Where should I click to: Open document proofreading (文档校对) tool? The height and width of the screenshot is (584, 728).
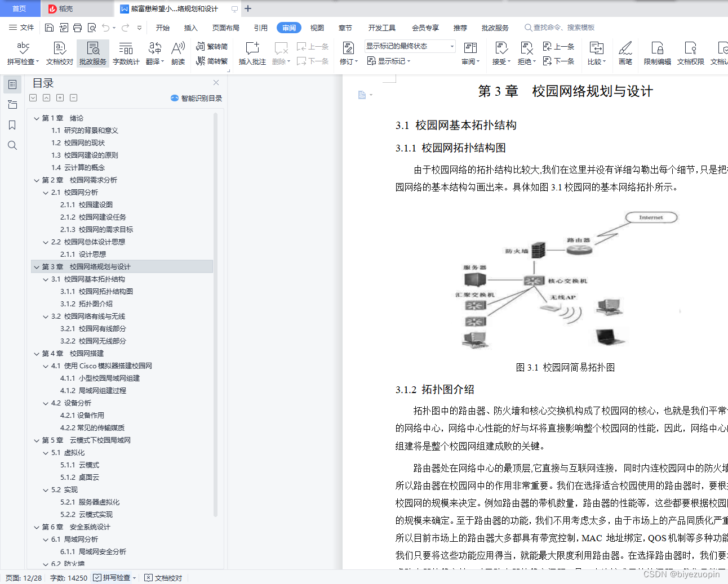click(59, 54)
